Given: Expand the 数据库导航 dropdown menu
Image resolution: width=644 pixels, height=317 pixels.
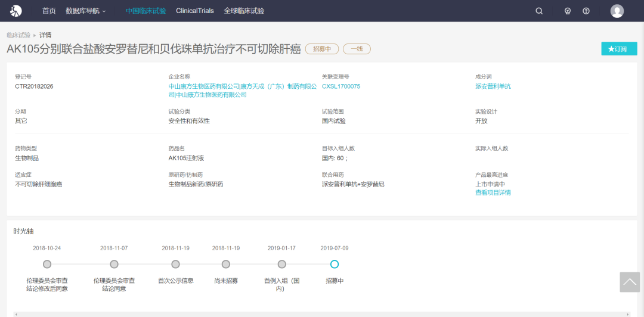Looking at the screenshot, I should [85, 11].
